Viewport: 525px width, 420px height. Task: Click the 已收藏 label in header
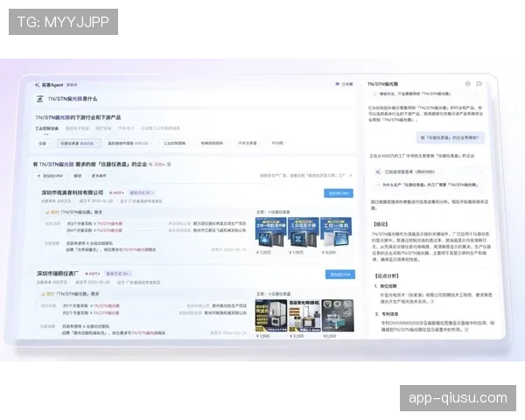(x=347, y=84)
